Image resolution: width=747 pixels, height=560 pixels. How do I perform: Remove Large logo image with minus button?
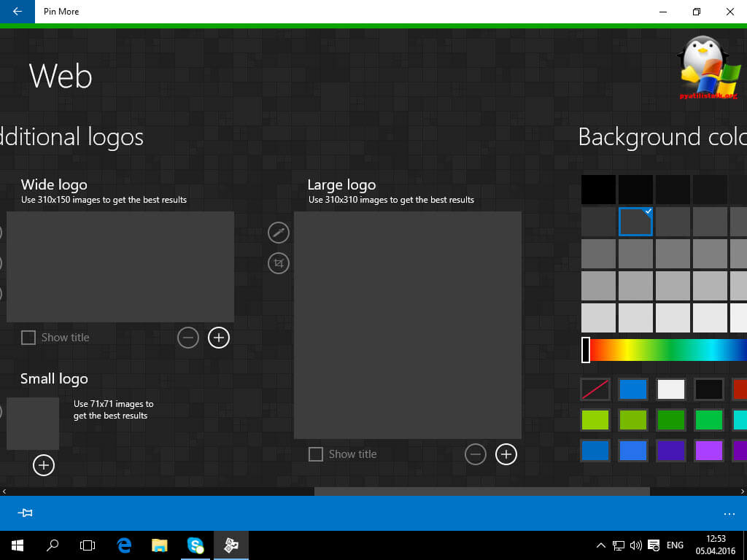coord(475,454)
